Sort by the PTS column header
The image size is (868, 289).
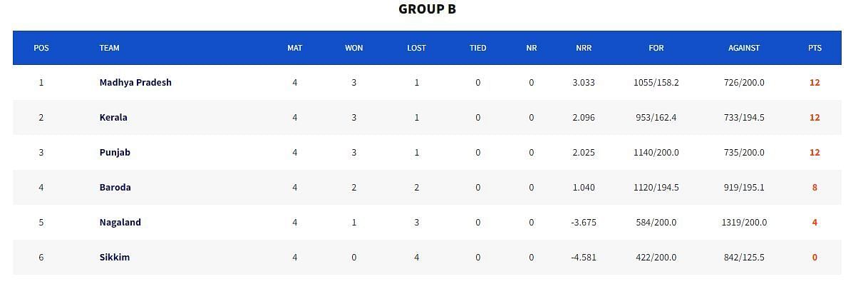click(815, 48)
